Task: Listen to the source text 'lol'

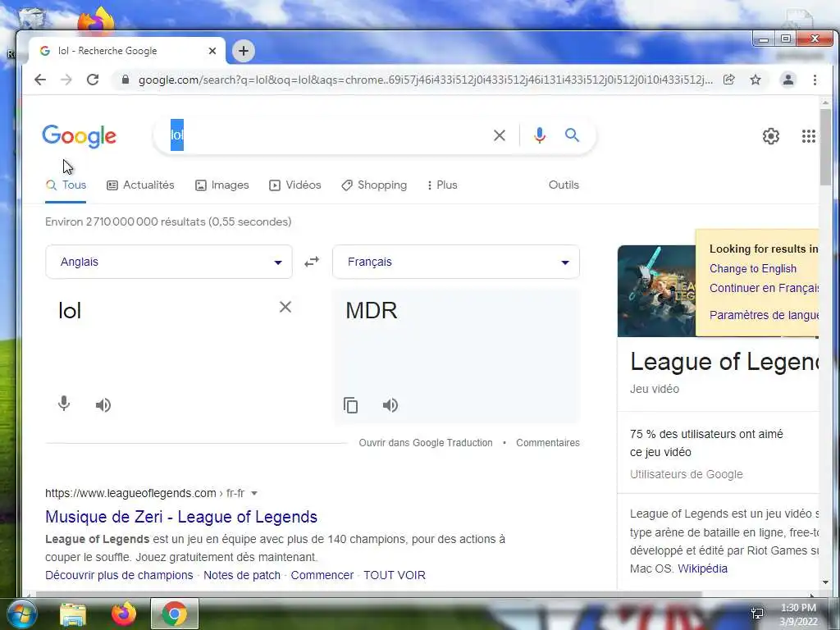Action: 103,405
